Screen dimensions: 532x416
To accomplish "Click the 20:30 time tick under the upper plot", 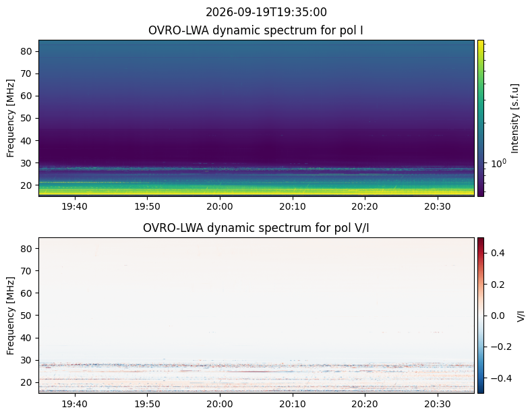I will (x=438, y=206).
